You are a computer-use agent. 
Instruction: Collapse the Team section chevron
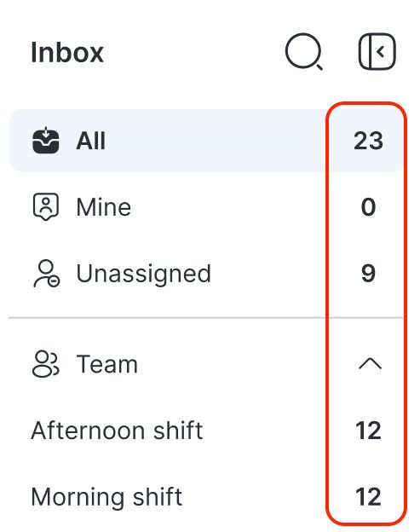click(x=370, y=364)
